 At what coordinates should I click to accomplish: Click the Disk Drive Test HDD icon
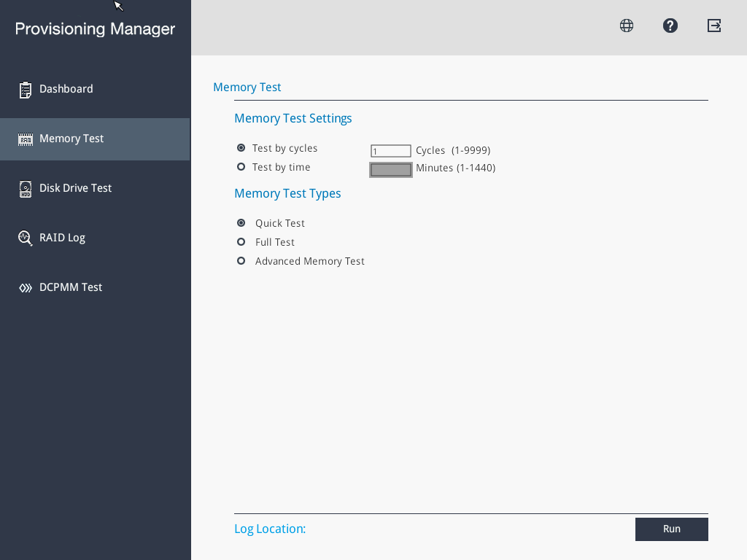[26, 189]
